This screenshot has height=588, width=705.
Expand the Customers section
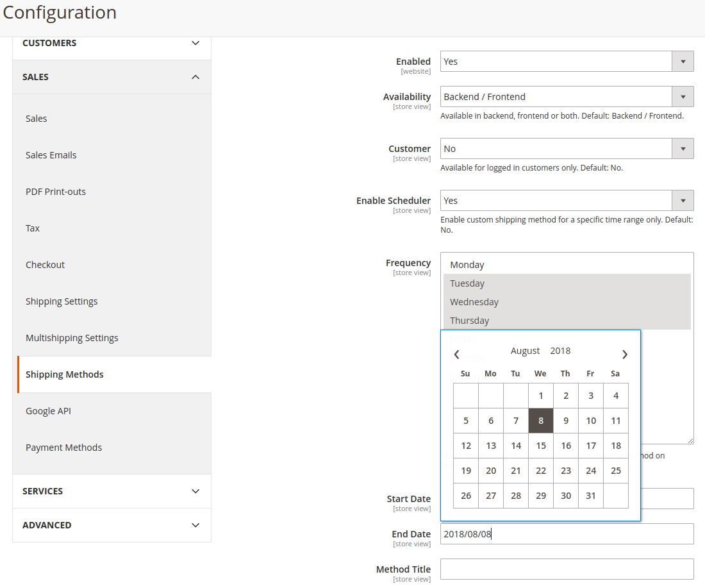click(112, 43)
